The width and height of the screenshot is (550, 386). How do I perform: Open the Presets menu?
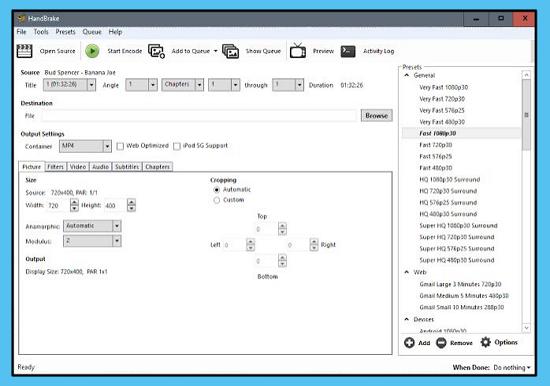pos(66,32)
